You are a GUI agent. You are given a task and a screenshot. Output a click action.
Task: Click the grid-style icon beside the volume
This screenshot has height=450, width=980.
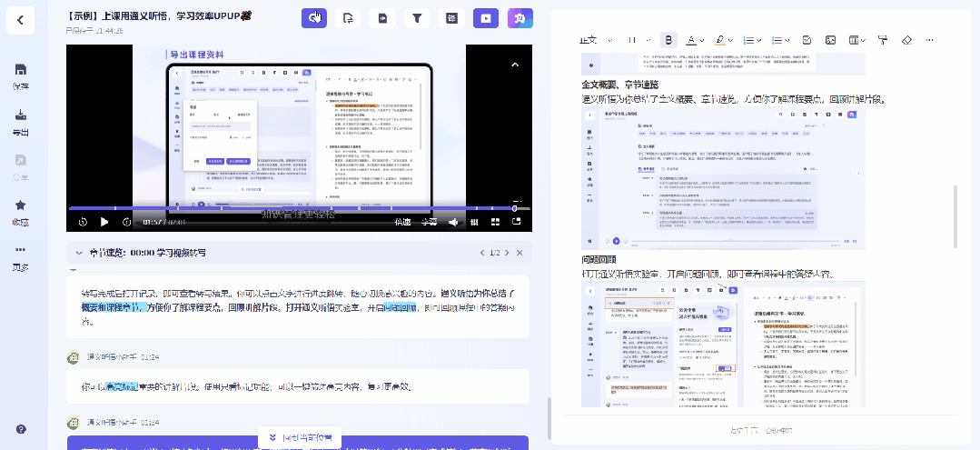tap(474, 222)
